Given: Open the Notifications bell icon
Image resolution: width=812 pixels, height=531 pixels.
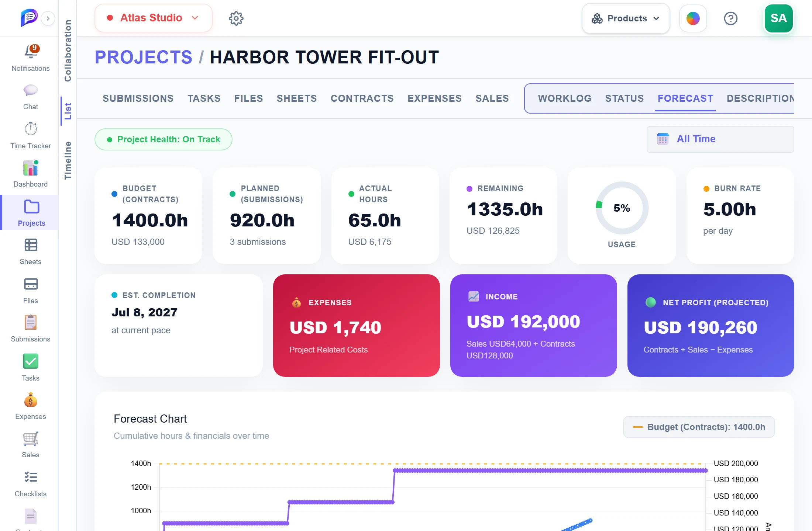Looking at the screenshot, I should point(31,52).
